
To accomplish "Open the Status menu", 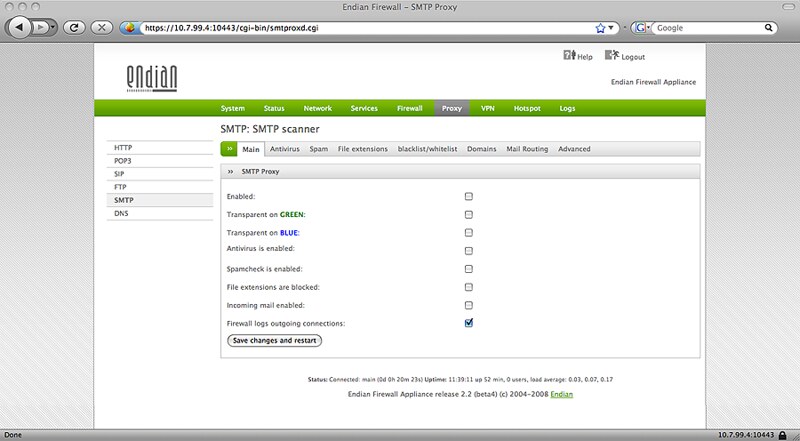I will tap(274, 108).
